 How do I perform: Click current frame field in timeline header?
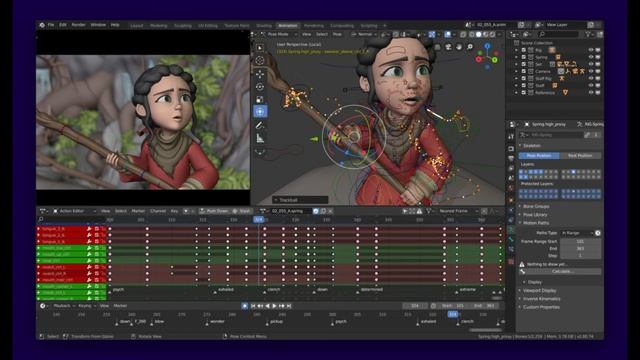[x=415, y=306]
